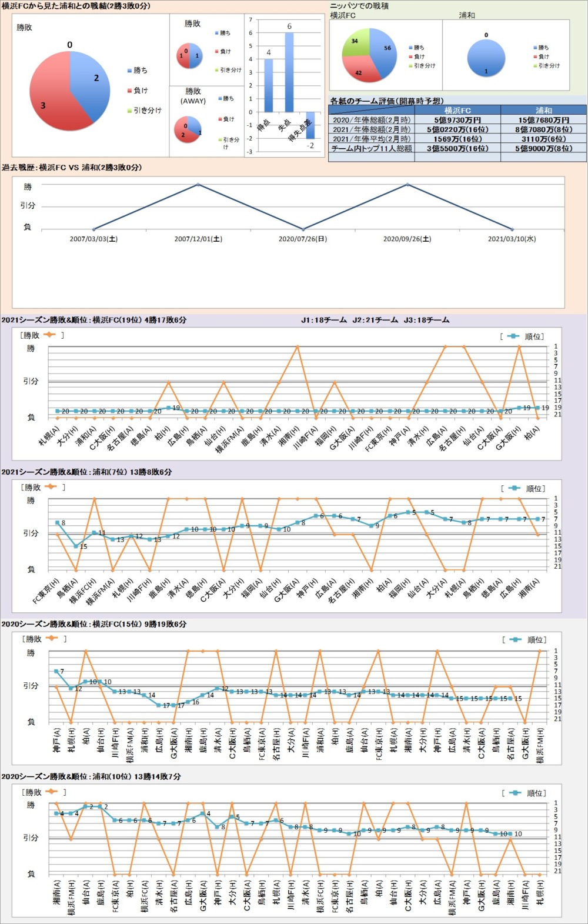Click the 横浜FC column header in the evaluation table
Viewport: 588px width, 924px height.
tap(457, 110)
